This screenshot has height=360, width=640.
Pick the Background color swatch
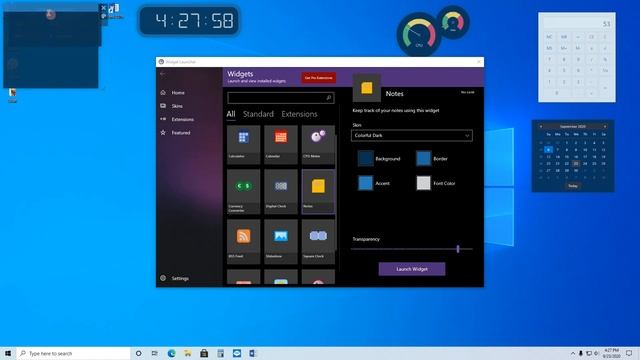pyautogui.click(x=365, y=158)
